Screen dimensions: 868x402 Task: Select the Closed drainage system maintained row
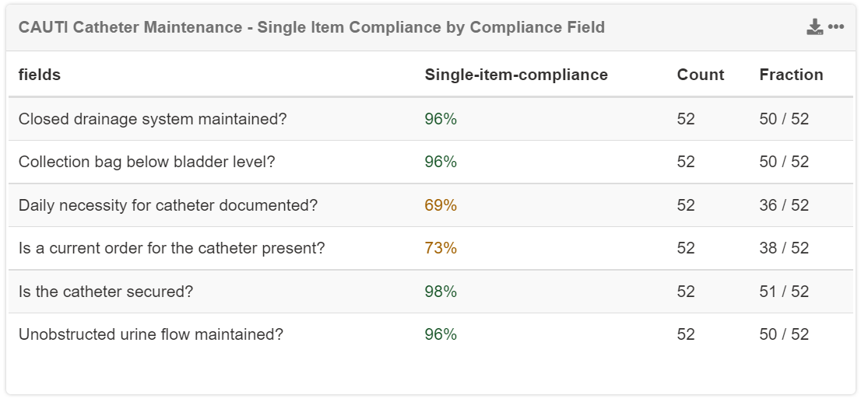[x=153, y=119]
